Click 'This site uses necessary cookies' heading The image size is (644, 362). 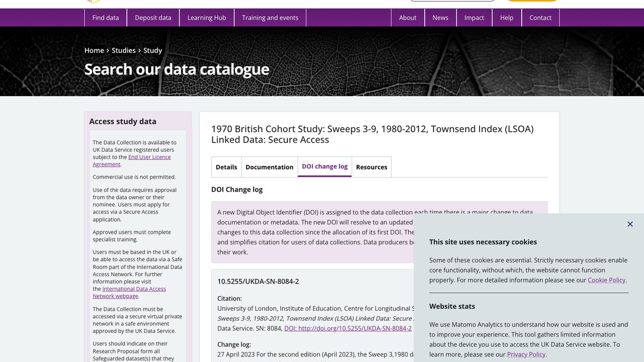(x=483, y=242)
